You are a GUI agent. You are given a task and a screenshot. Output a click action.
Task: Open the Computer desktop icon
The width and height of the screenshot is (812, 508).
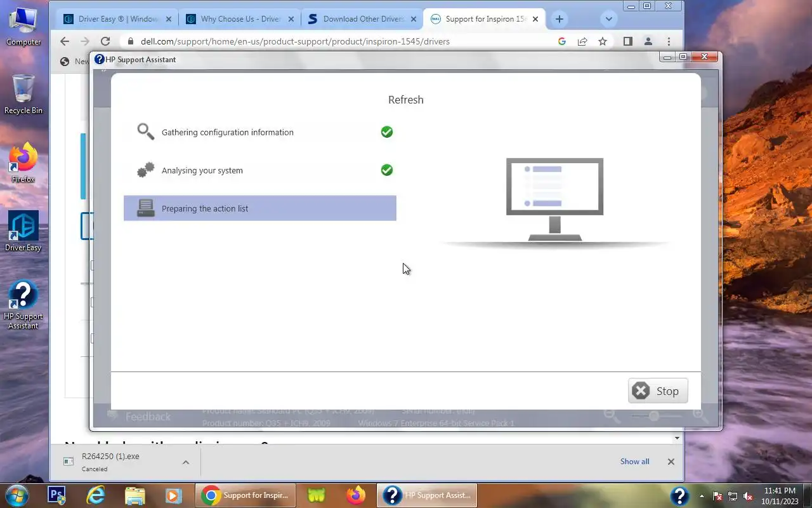(x=23, y=27)
